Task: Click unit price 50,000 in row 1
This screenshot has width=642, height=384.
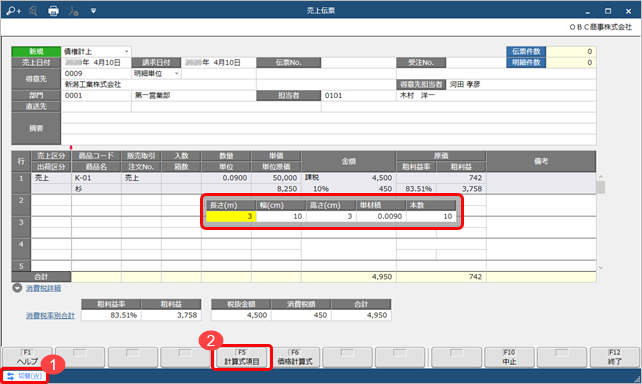Action: (276, 178)
